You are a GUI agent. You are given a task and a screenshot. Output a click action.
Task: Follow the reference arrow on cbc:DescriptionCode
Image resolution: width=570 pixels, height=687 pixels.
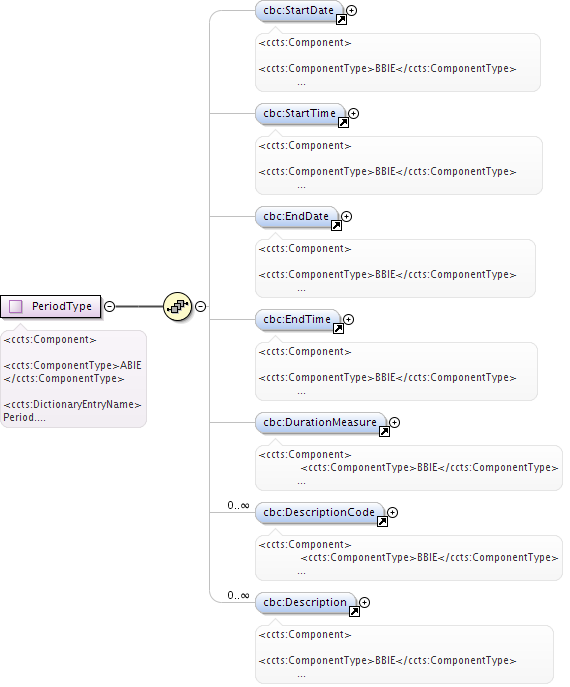click(x=382, y=521)
